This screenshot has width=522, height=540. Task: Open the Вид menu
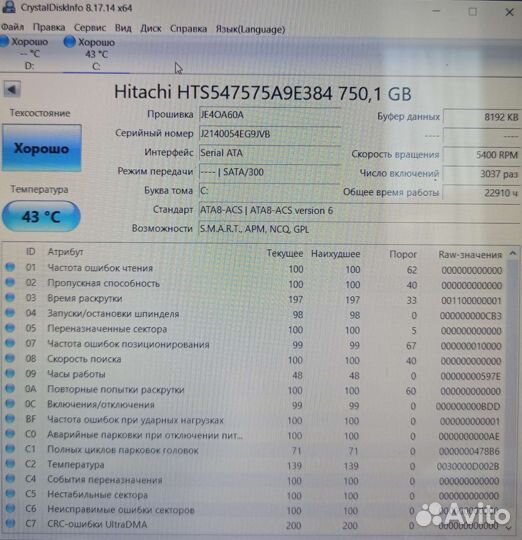click(123, 28)
